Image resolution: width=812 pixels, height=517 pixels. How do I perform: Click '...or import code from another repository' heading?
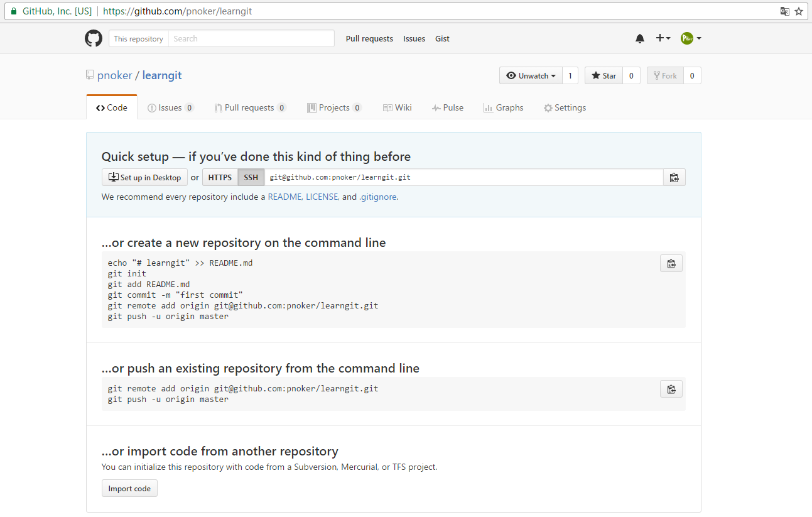click(x=220, y=451)
